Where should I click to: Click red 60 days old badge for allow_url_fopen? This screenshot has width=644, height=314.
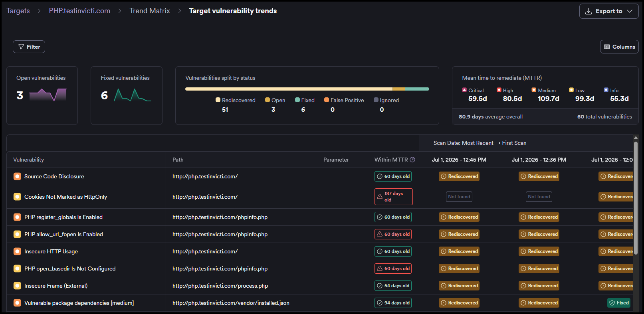point(393,234)
